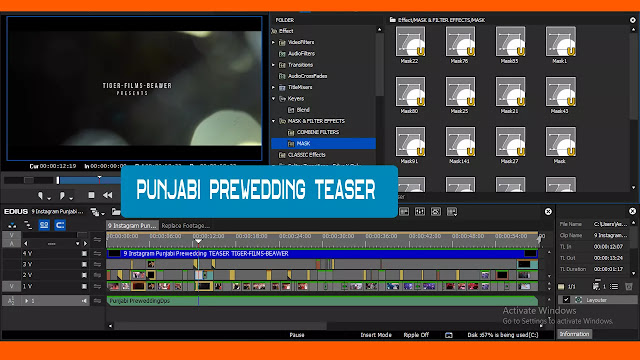Click the open project folder icon on the timeline toolbar
640x360 pixels.
[x=116, y=211]
